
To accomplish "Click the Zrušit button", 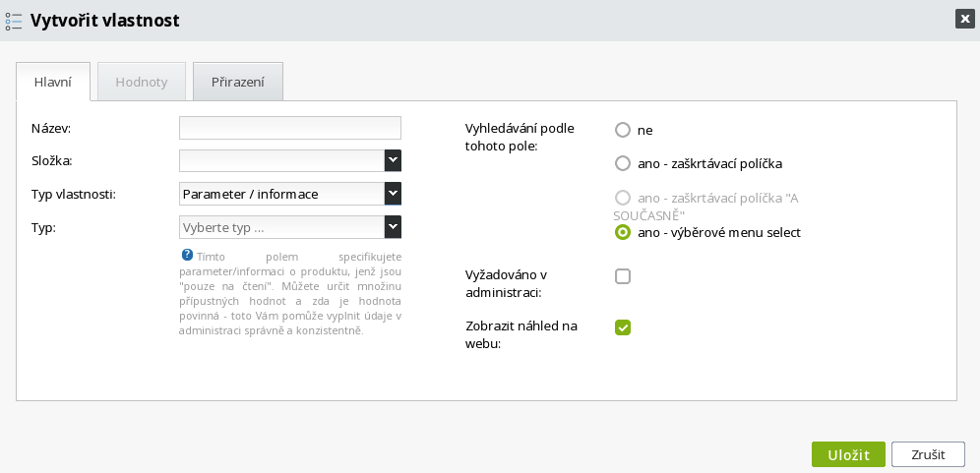I will [928, 455].
